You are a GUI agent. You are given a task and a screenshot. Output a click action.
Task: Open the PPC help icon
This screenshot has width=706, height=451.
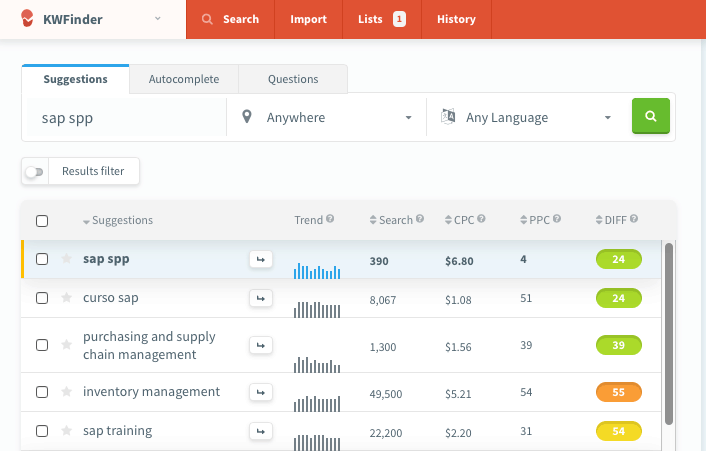coord(557,219)
